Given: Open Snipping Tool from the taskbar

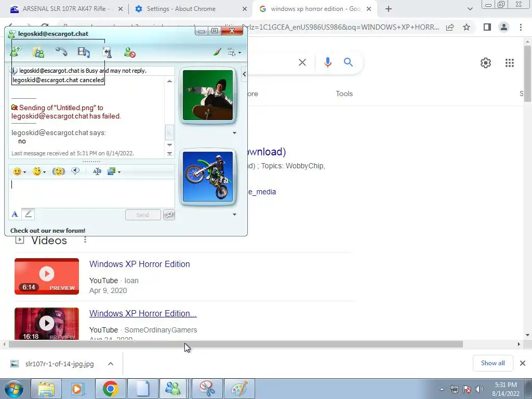Looking at the screenshot, I should point(207,389).
